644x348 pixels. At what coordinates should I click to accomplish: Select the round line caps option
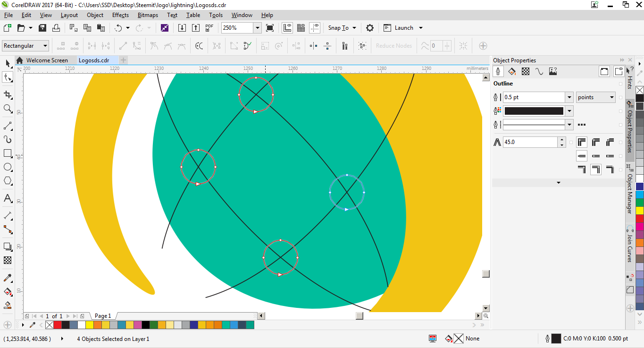[596, 155]
